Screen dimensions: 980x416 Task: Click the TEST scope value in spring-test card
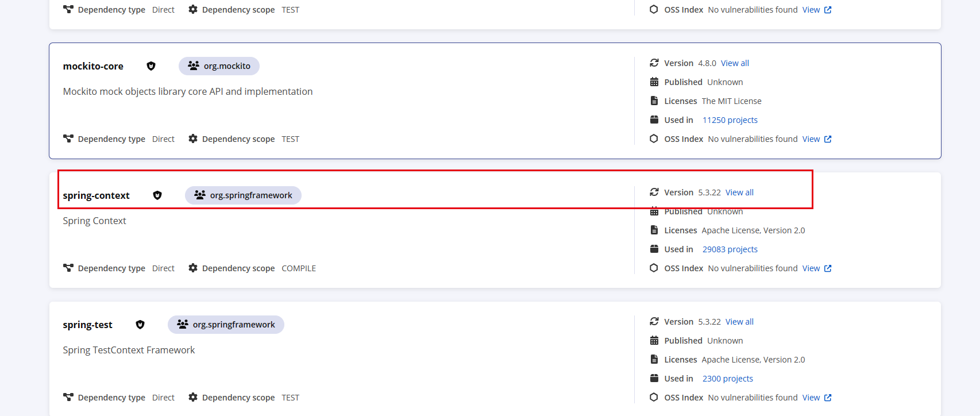pos(290,398)
